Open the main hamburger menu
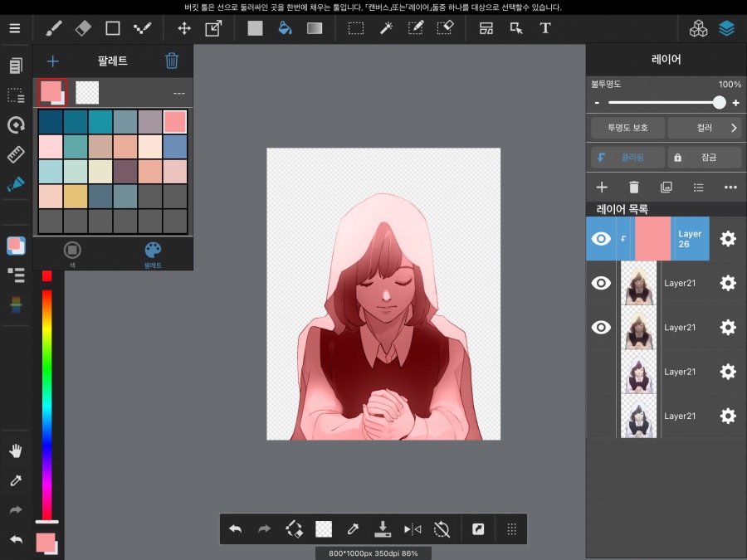This screenshot has height=560, width=747. (14, 27)
